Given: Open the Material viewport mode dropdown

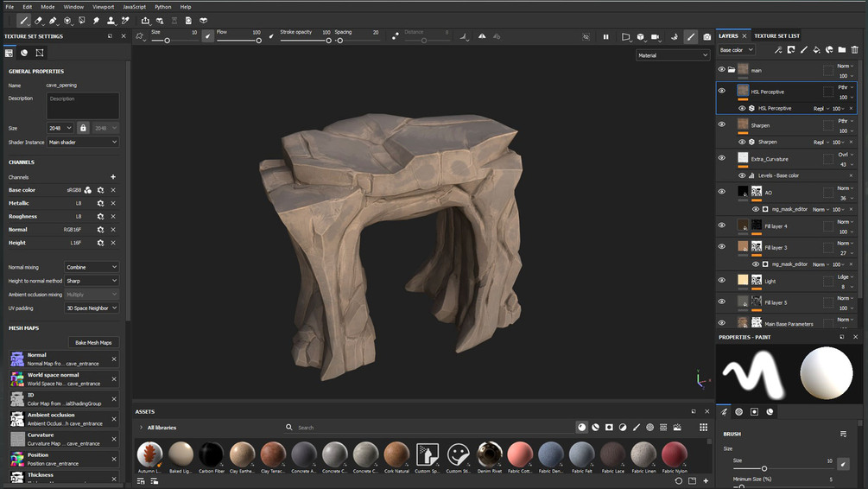Looking at the screenshot, I should point(672,55).
